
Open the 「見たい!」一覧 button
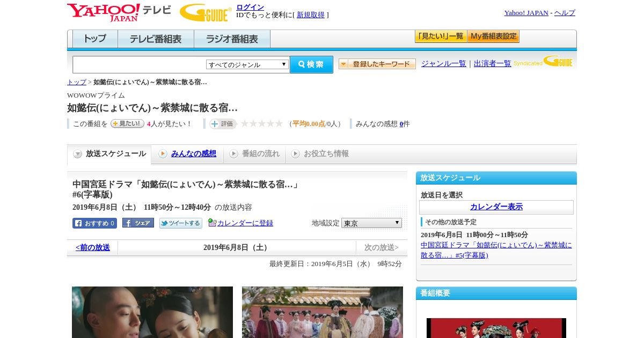[x=441, y=36]
